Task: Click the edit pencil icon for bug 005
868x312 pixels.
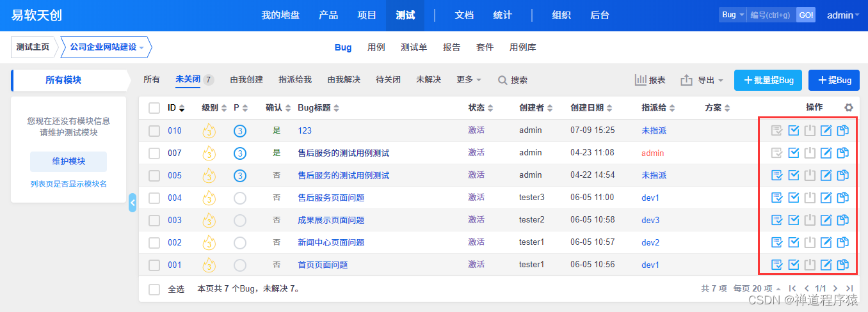Action: coord(826,175)
